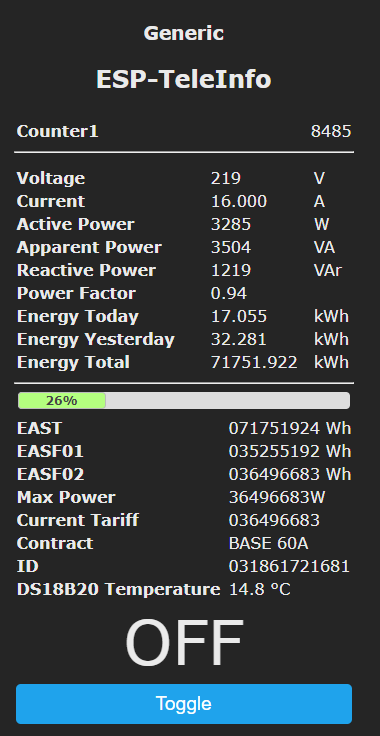
Task: Click the DS18B20 Temperature reading 14.8 °C
Action: [x=259, y=590]
